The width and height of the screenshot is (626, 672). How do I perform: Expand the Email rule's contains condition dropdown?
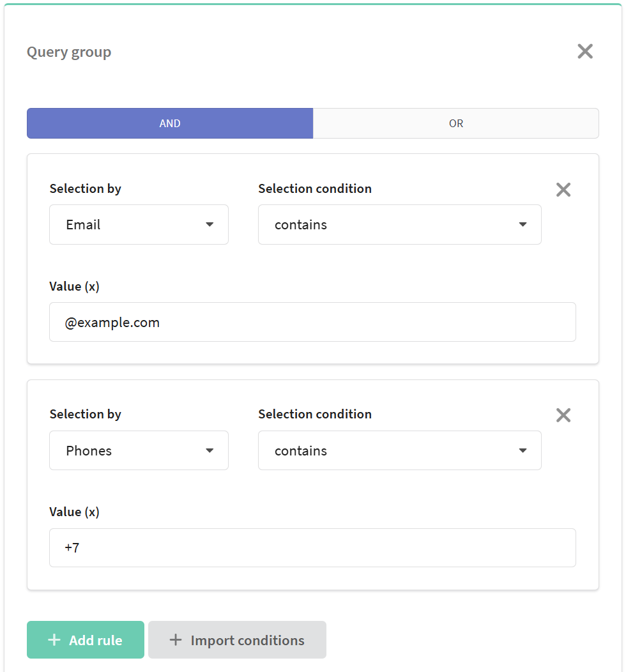pos(400,225)
